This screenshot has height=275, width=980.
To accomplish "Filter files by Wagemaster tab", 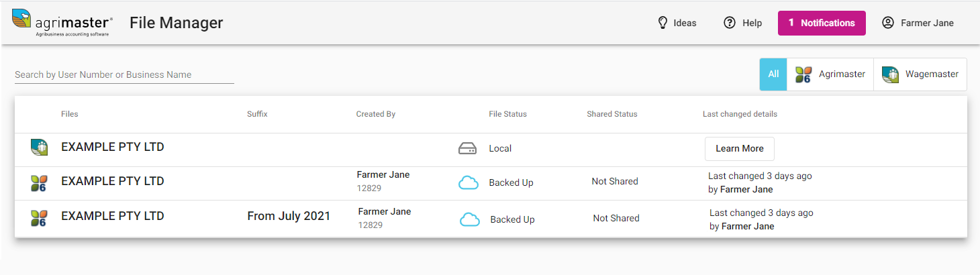I will tap(920, 74).
